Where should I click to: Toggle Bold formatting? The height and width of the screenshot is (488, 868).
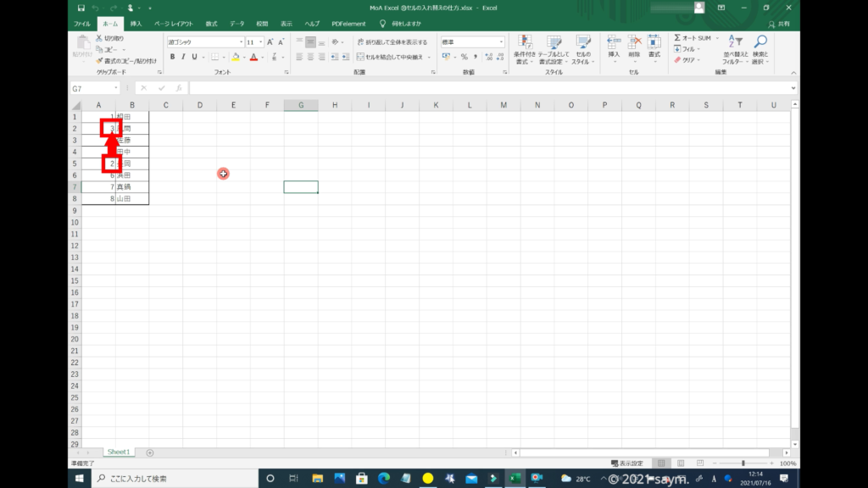click(172, 57)
